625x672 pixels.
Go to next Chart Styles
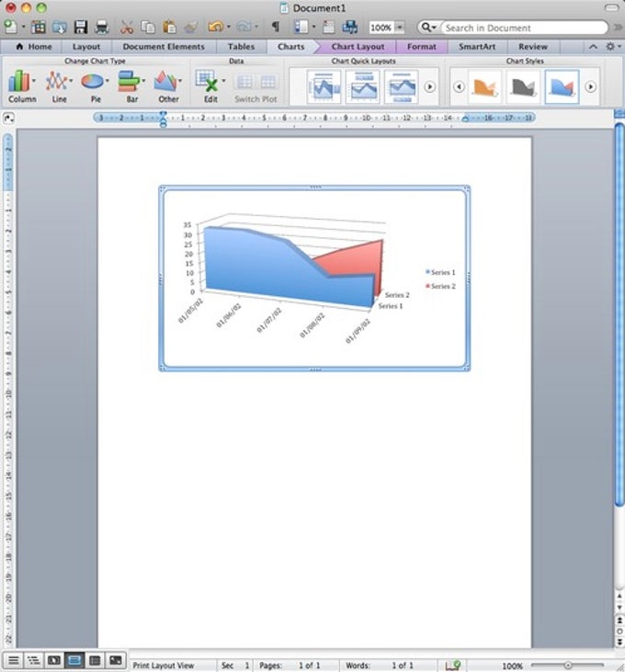591,87
